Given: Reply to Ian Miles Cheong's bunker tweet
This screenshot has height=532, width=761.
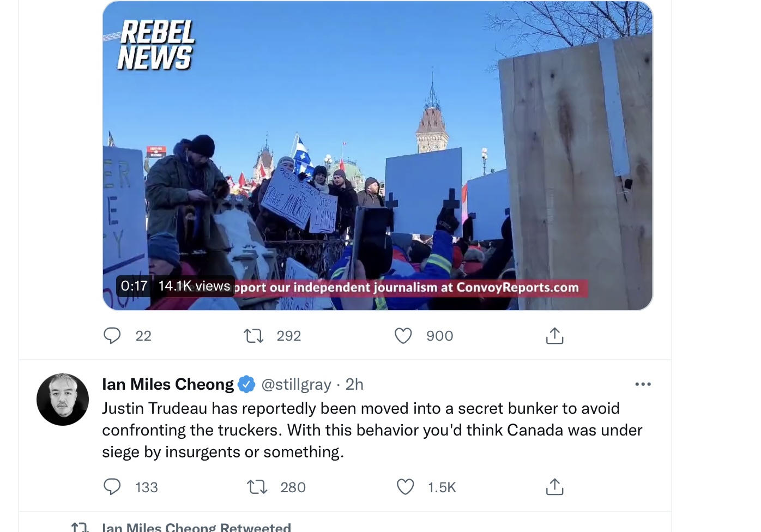Looking at the screenshot, I should [x=112, y=487].
